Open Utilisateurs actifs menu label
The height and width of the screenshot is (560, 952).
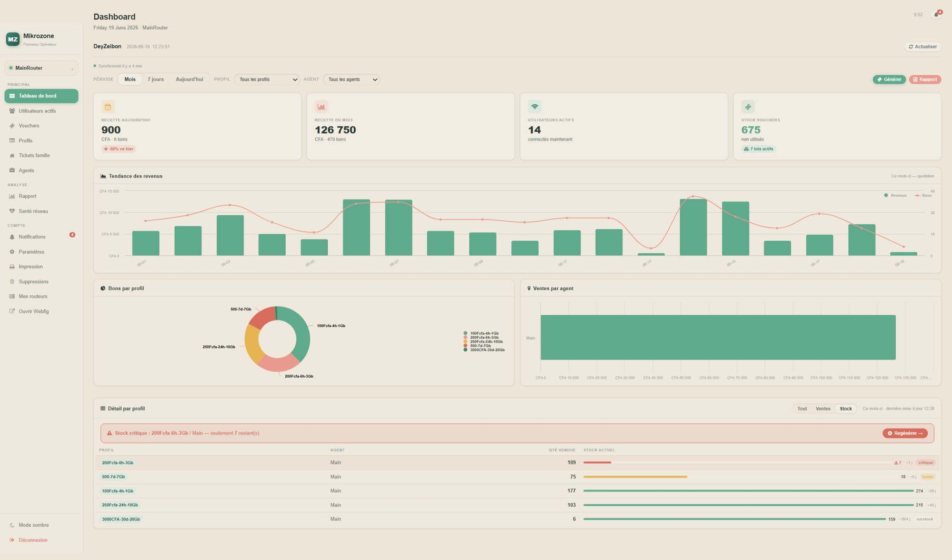[x=37, y=111]
